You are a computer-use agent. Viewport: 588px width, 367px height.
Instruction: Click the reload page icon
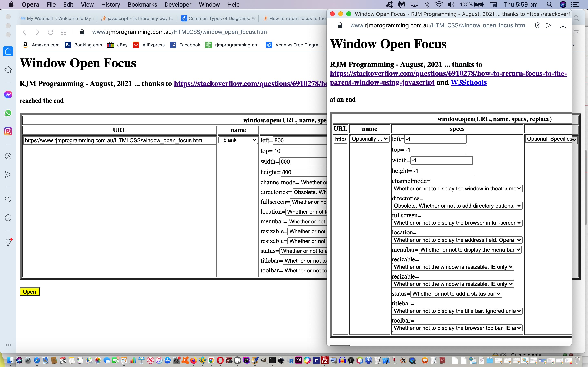click(x=51, y=32)
